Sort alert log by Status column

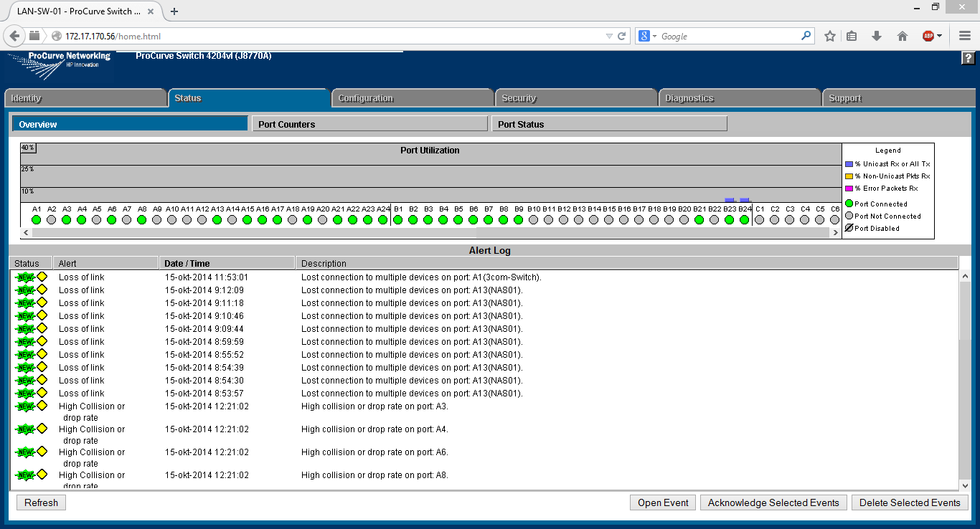[x=30, y=263]
